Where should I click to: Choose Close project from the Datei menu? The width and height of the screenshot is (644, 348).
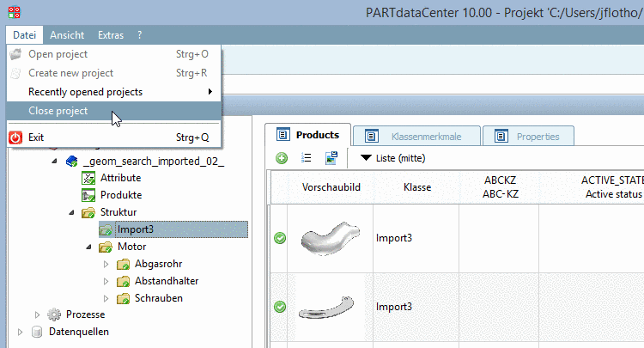coord(58,111)
